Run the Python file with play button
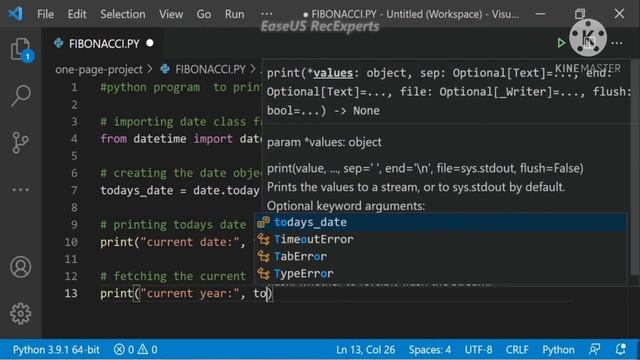The width and height of the screenshot is (640, 360). [x=561, y=43]
